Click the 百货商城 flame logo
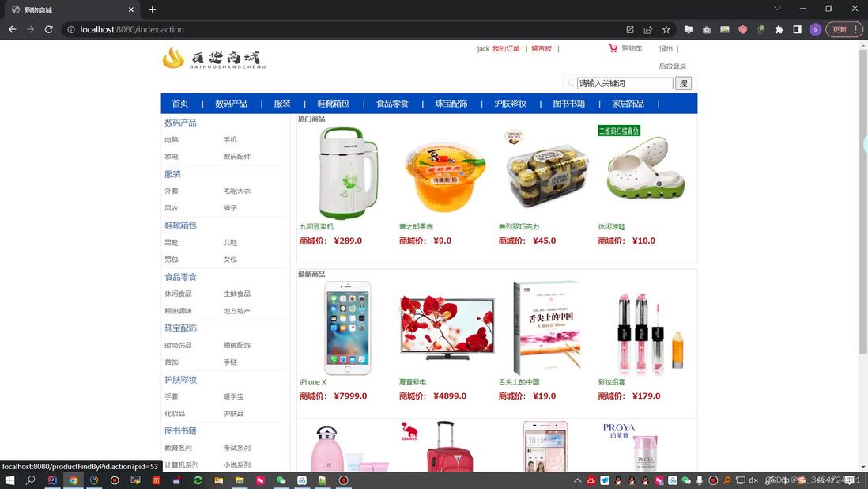This screenshot has width=868, height=489. coord(213,58)
